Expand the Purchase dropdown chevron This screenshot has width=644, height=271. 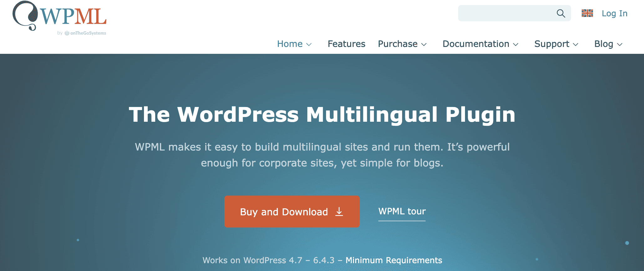pos(424,44)
